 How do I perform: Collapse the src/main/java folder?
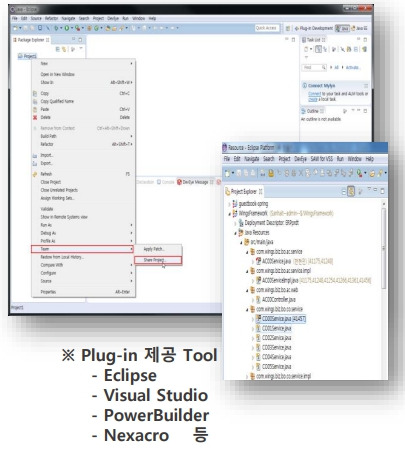tap(241, 242)
